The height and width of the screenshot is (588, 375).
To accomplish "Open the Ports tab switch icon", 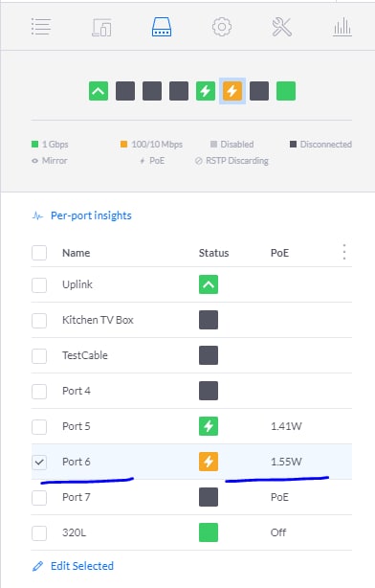I will click(x=162, y=27).
